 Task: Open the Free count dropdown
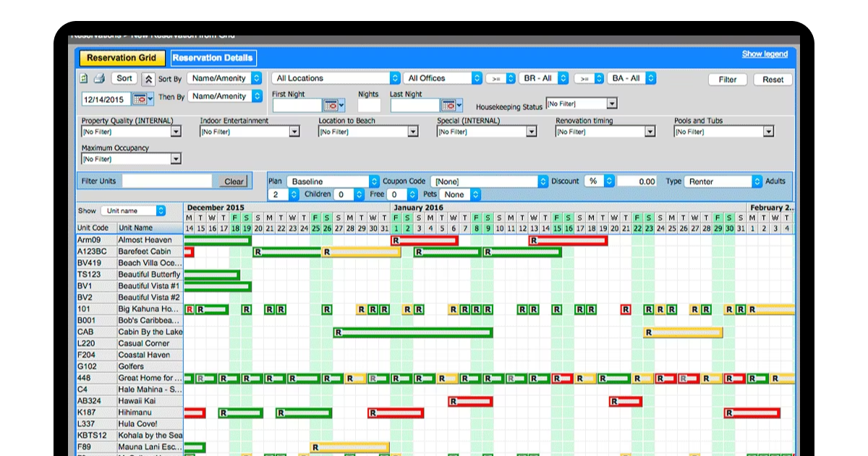(402, 195)
